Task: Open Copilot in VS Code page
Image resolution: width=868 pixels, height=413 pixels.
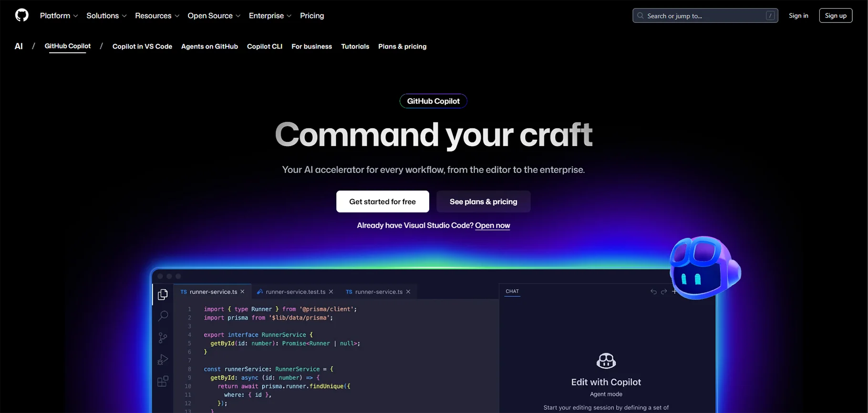Action: (x=142, y=46)
